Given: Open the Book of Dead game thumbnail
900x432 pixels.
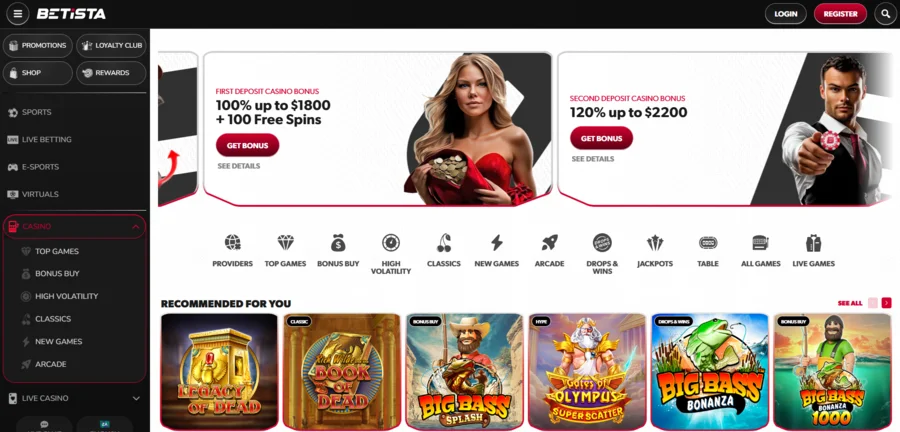Looking at the screenshot, I should coord(342,372).
